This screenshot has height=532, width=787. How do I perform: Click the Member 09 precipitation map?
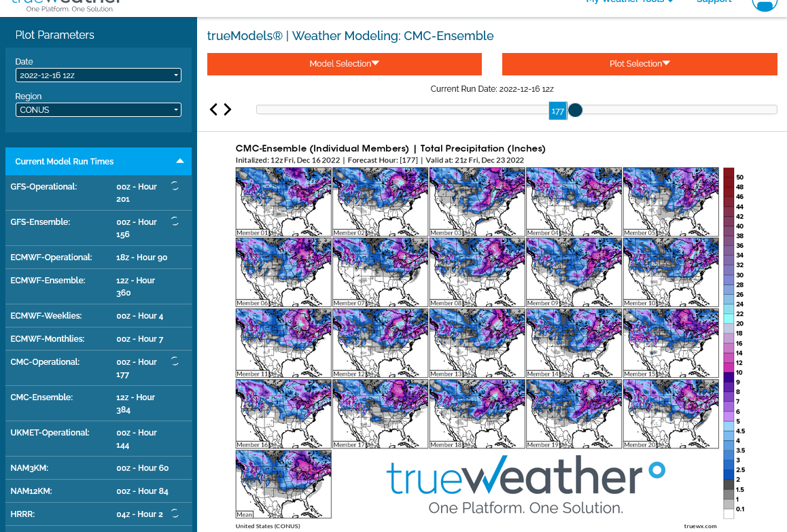tap(574, 272)
